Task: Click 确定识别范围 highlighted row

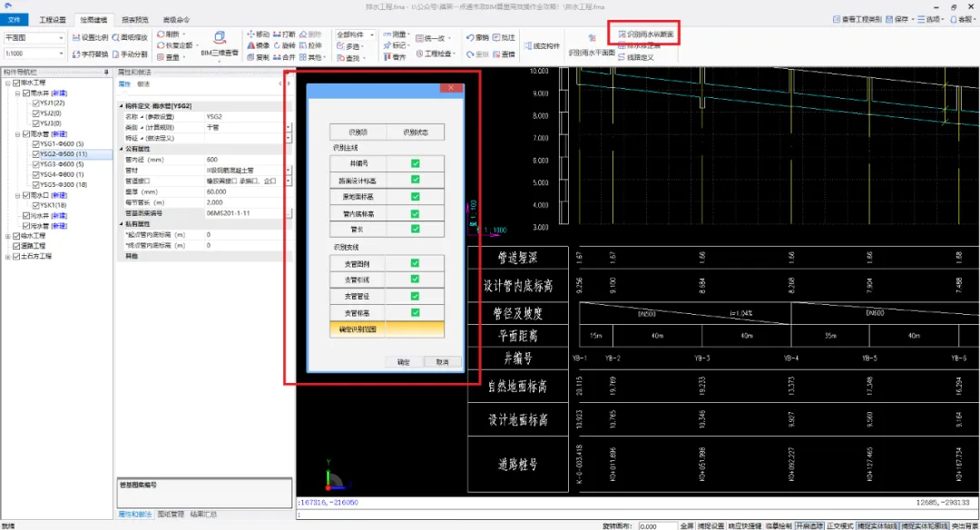Action: [x=387, y=329]
